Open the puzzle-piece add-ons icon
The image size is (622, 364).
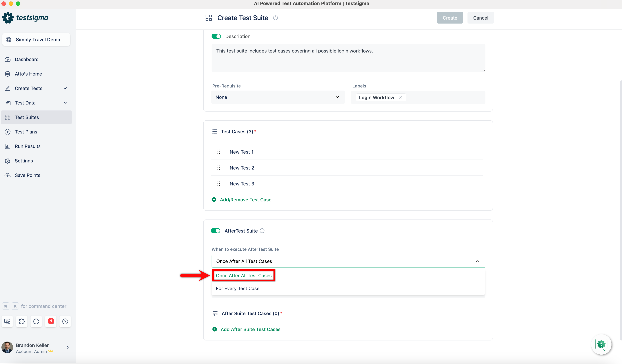(x=22, y=321)
